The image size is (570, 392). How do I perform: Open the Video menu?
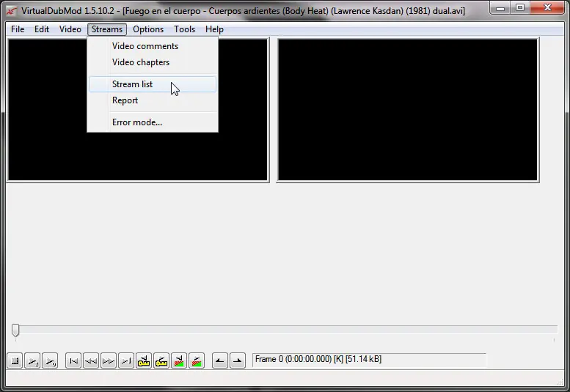(x=70, y=29)
